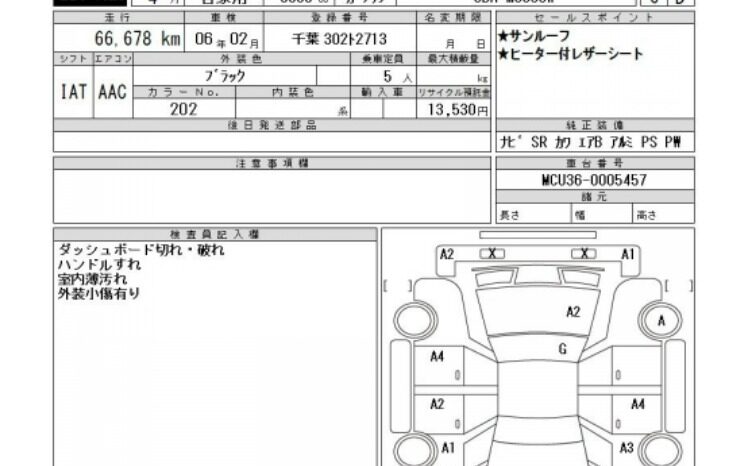
Task: Select the G mark on the windshield
Action: [x=563, y=349]
